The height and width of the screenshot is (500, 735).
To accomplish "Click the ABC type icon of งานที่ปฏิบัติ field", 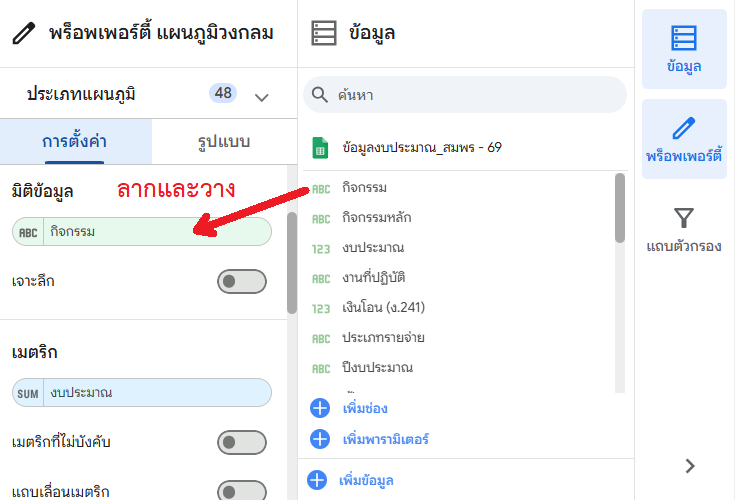I will pyautogui.click(x=321, y=279).
